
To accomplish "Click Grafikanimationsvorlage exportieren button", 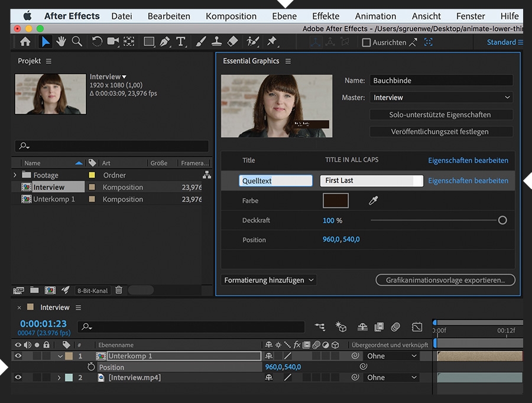I will pyautogui.click(x=445, y=280).
